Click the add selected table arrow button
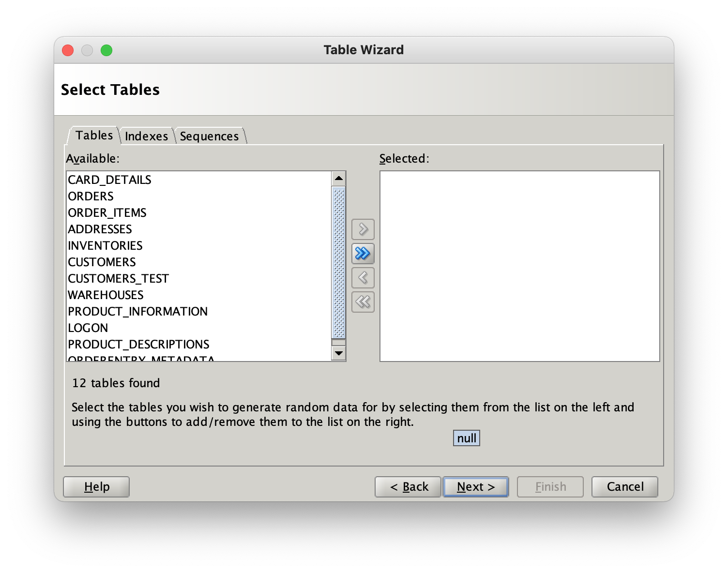 tap(363, 229)
